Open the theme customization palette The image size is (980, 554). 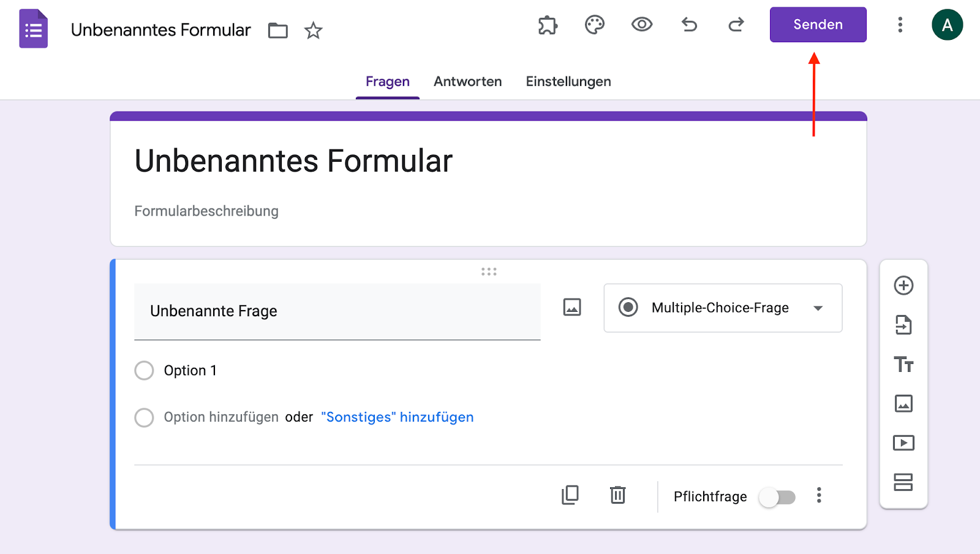[x=594, y=25]
